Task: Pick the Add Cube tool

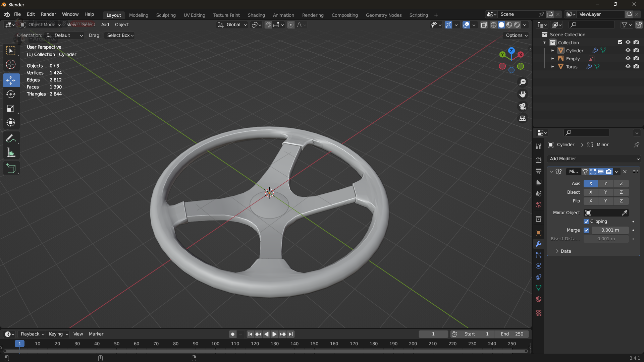Action: pos(11,168)
